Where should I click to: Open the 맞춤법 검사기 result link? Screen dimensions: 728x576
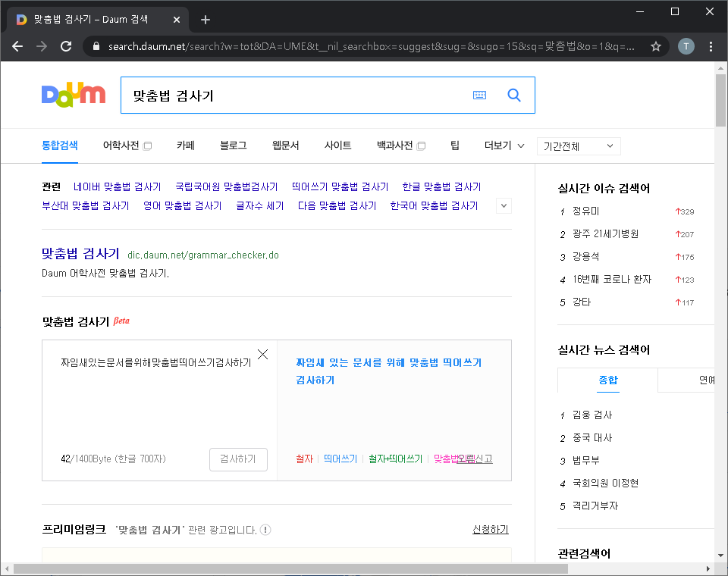tap(81, 253)
